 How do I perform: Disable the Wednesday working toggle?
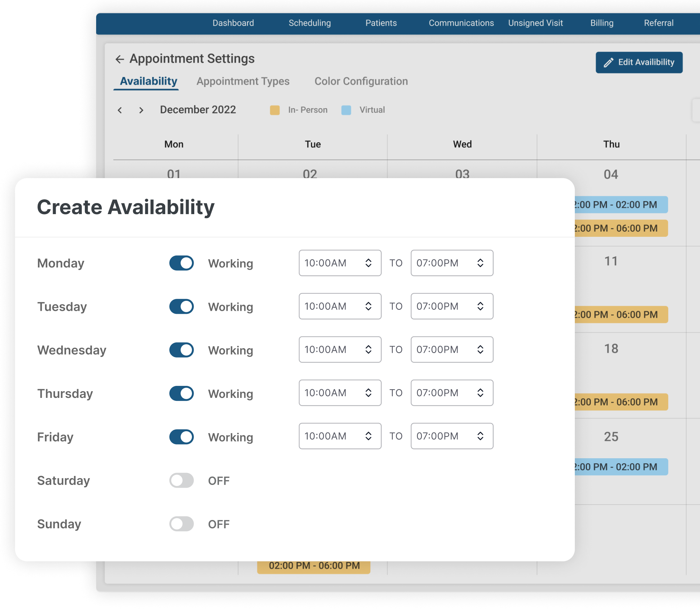(182, 350)
